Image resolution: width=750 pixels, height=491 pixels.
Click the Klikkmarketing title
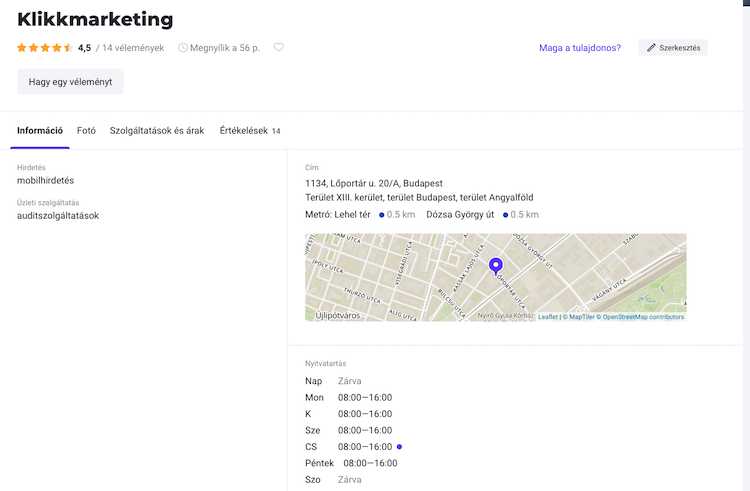pos(95,19)
